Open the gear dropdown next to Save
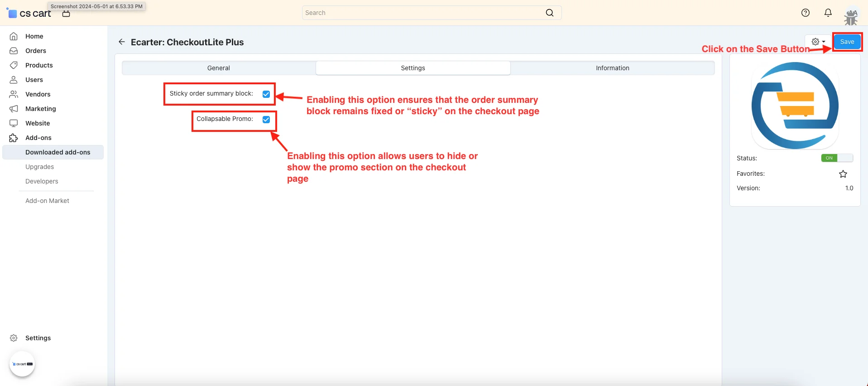Screen dimensions: 868x386 [x=818, y=42]
